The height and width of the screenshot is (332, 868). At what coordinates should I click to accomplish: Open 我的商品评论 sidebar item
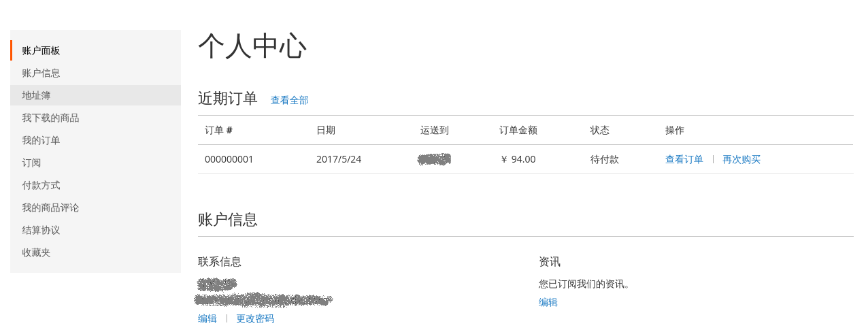click(95, 207)
